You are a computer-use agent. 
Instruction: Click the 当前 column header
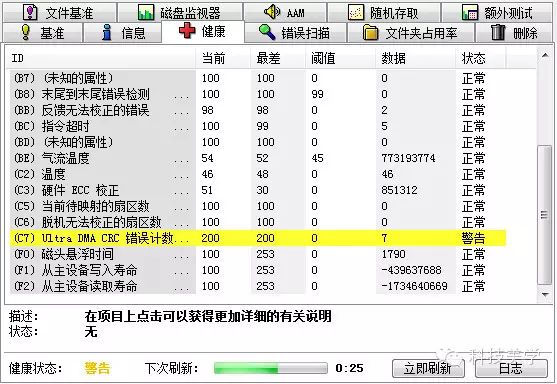[x=223, y=58]
